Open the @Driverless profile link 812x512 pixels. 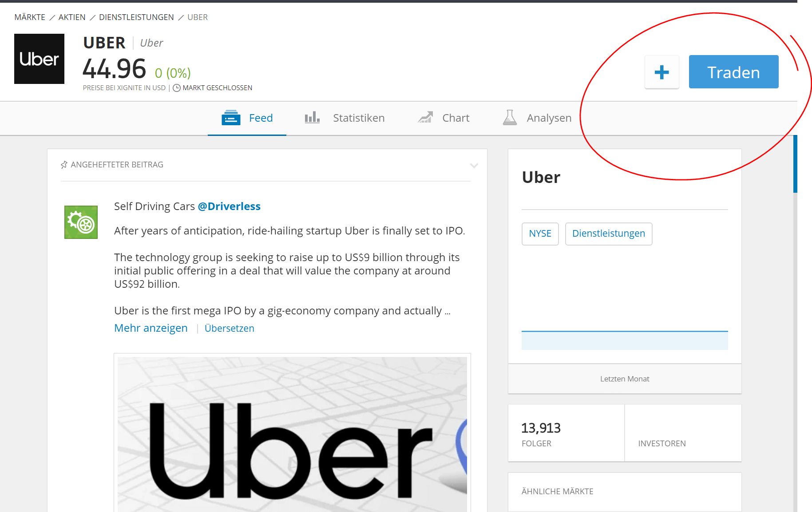[x=229, y=206]
